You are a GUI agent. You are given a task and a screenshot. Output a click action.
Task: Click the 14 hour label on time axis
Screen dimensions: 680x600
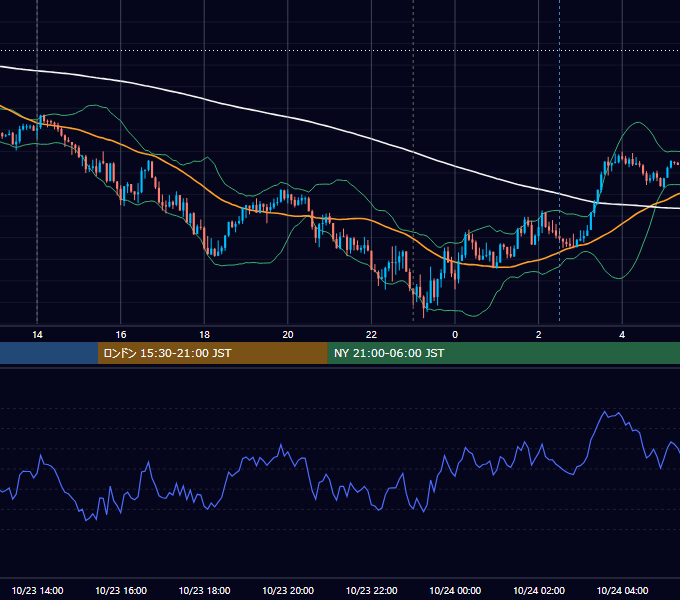[x=37, y=335]
